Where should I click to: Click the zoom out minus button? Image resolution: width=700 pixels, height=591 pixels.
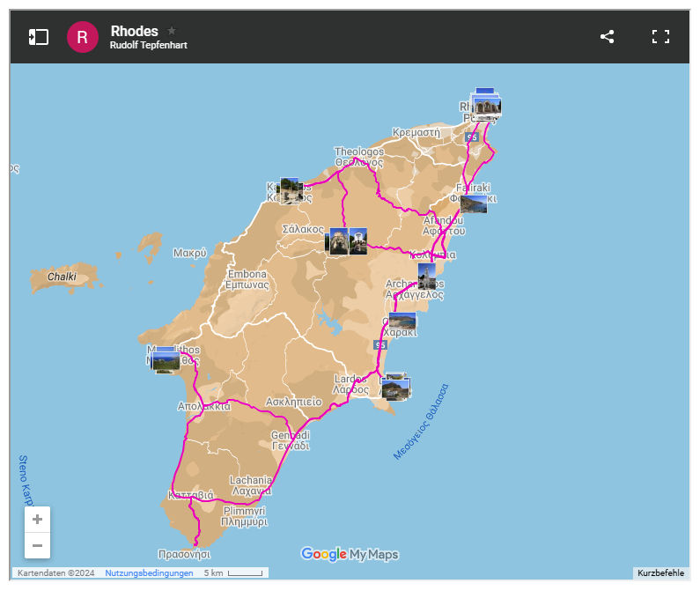pyautogui.click(x=37, y=546)
